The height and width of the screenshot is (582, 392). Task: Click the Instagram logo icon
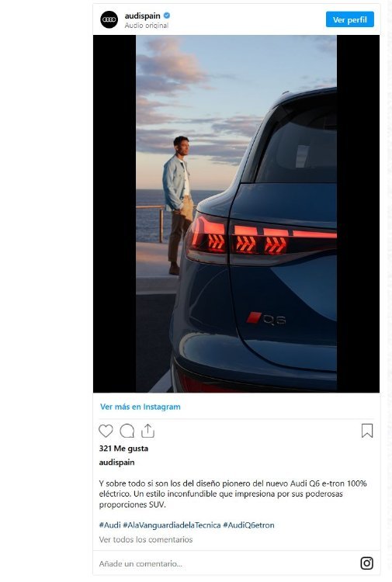[x=366, y=563]
